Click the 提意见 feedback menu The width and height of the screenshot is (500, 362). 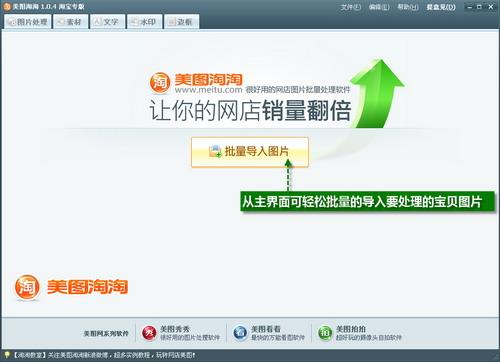point(441,7)
